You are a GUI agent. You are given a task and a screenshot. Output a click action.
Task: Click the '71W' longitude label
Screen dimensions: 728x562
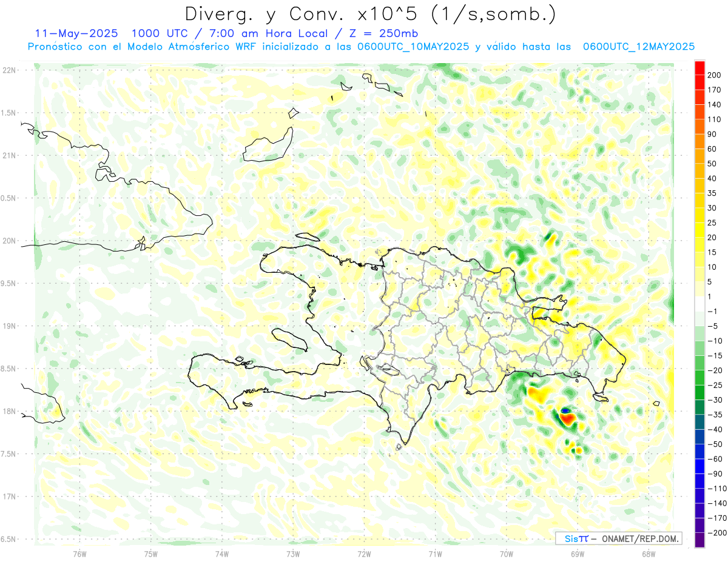coord(435,553)
